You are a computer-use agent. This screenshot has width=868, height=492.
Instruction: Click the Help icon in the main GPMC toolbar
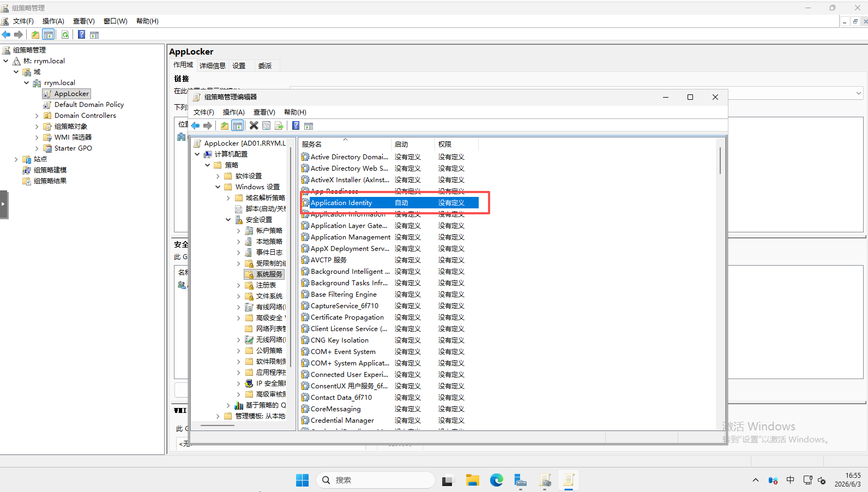click(81, 35)
